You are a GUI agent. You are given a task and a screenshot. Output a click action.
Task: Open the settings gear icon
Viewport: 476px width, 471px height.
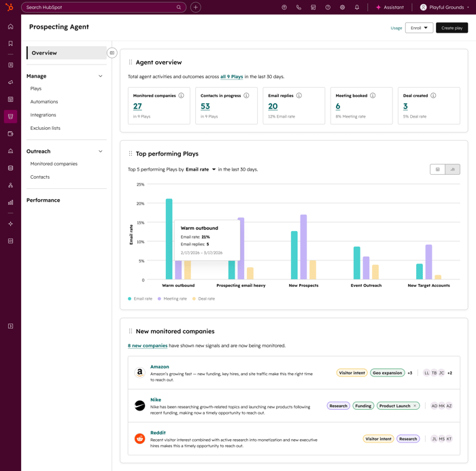342,7
